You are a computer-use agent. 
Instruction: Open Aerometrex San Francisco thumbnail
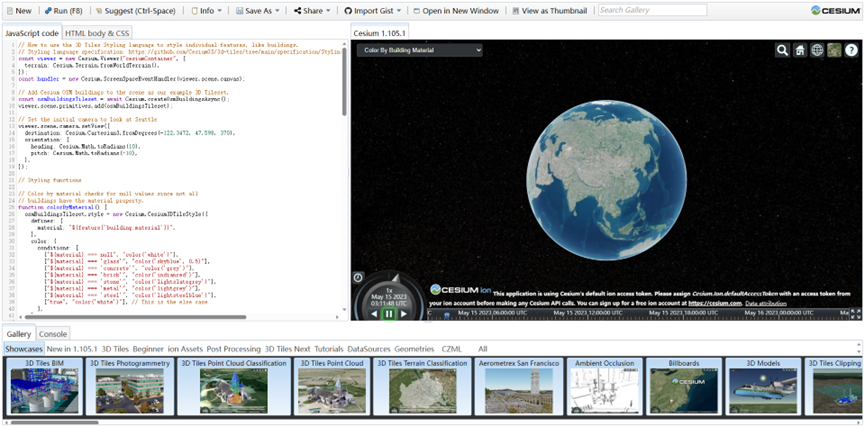click(x=519, y=386)
